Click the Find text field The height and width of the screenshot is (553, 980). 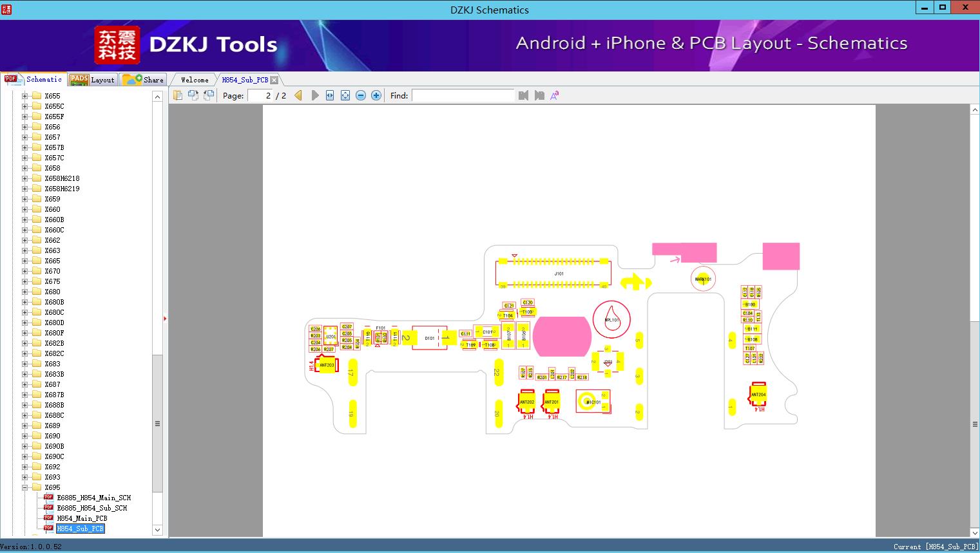[463, 95]
